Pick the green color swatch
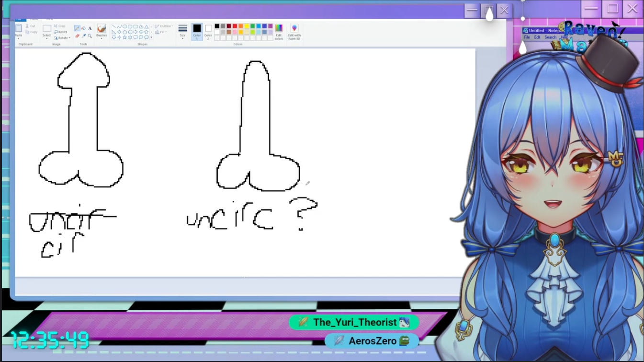Image resolution: width=644 pixels, height=362 pixels. [253, 26]
